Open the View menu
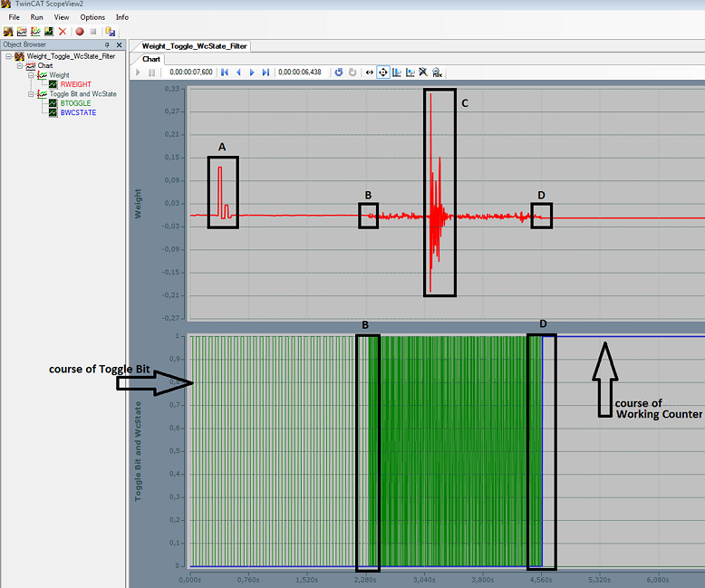Image resolution: width=705 pixels, height=588 pixels. [62, 17]
